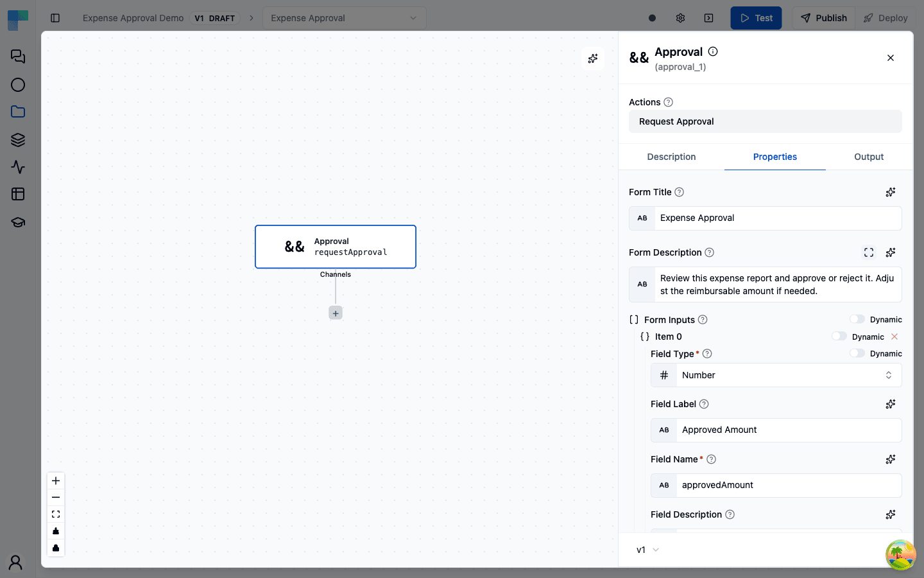Image resolution: width=924 pixels, height=578 pixels.
Task: Expand the Form Description editor icon
Action: 869,252
